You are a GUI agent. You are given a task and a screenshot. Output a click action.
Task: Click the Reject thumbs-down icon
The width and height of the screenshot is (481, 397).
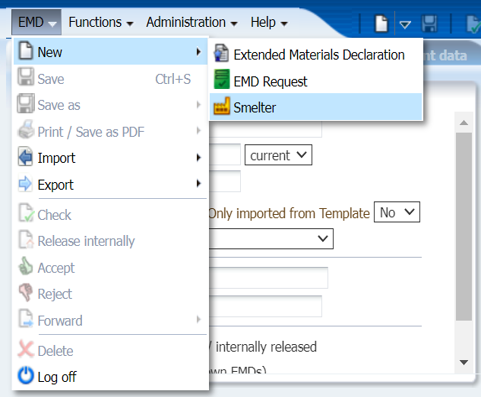point(26,292)
